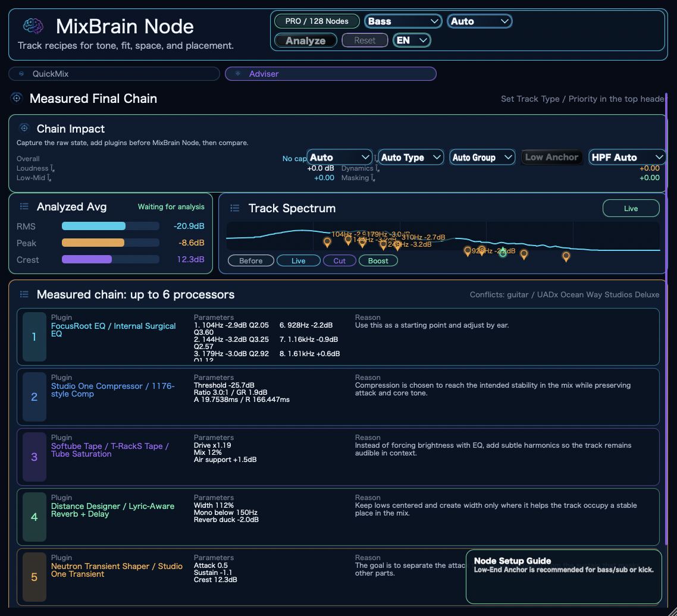Image resolution: width=677 pixels, height=616 pixels.
Task: Click the list icon beside Analyzed Avg
Action: 24,207
